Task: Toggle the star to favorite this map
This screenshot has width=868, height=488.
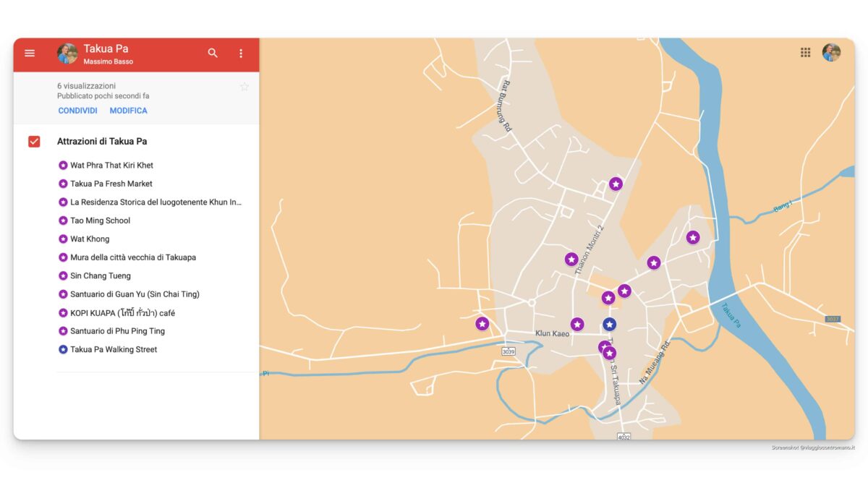Action: pos(244,86)
